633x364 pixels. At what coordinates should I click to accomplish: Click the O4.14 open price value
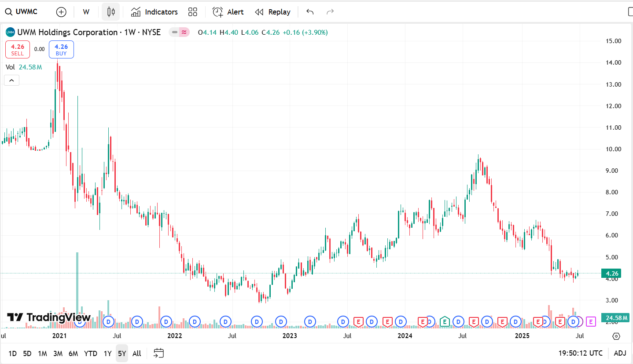pyautogui.click(x=207, y=32)
